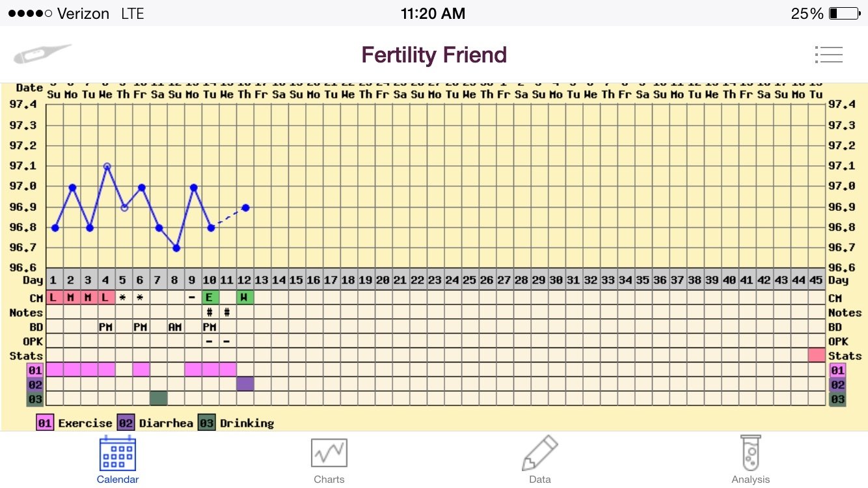The image size is (868, 488).
Task: Tap the Verizon signal strength dots
Action: (30, 13)
